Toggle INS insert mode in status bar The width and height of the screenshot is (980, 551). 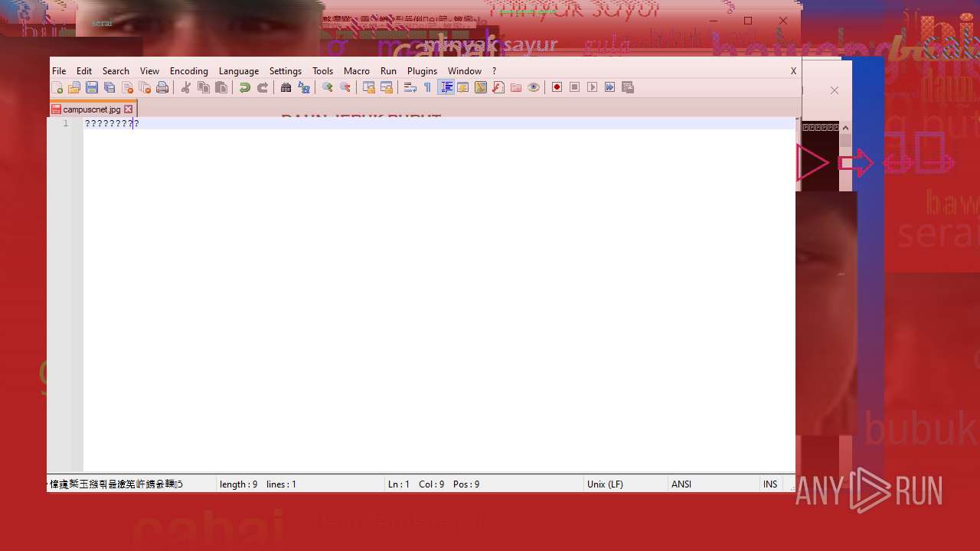pyautogui.click(x=770, y=484)
